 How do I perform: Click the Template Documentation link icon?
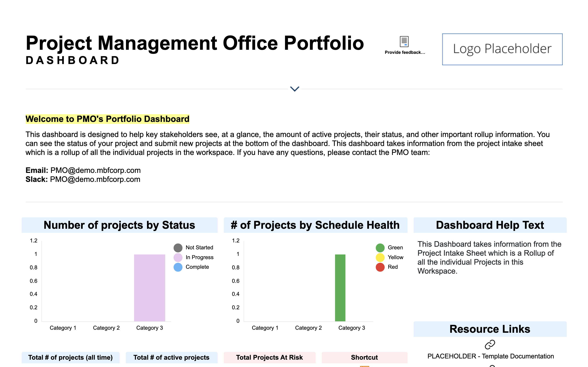point(490,344)
